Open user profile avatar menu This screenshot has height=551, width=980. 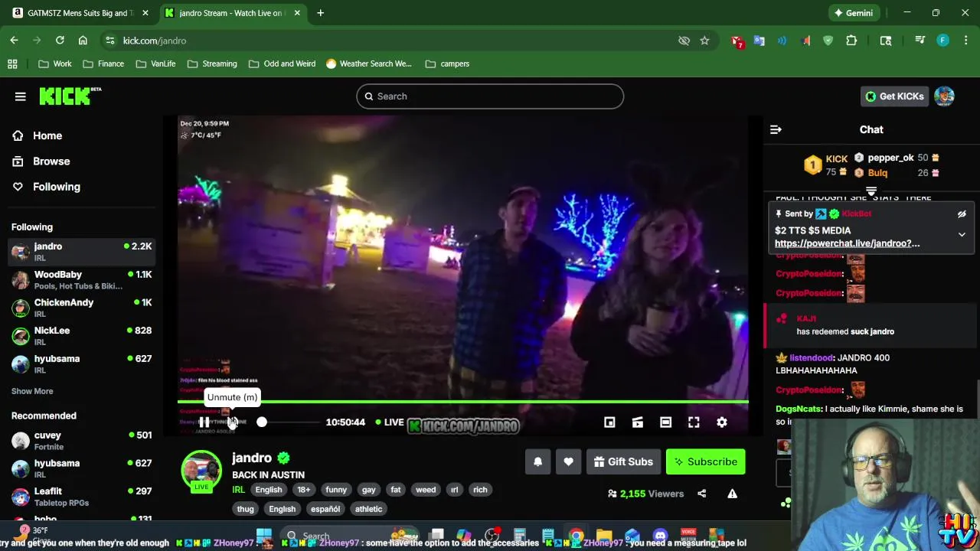(944, 96)
